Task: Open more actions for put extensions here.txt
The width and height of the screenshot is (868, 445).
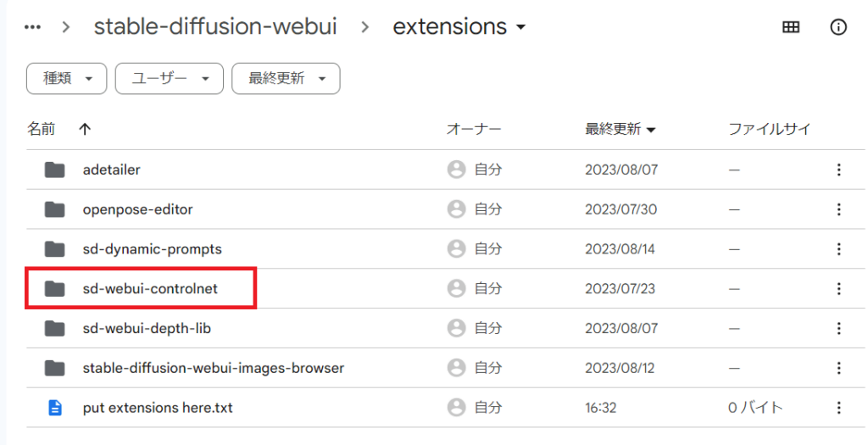Action: pyautogui.click(x=838, y=408)
